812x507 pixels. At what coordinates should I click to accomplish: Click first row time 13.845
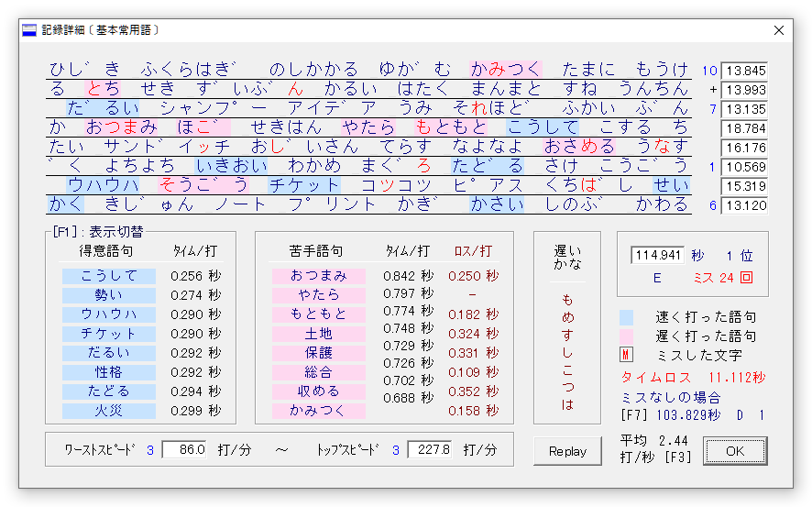click(745, 71)
